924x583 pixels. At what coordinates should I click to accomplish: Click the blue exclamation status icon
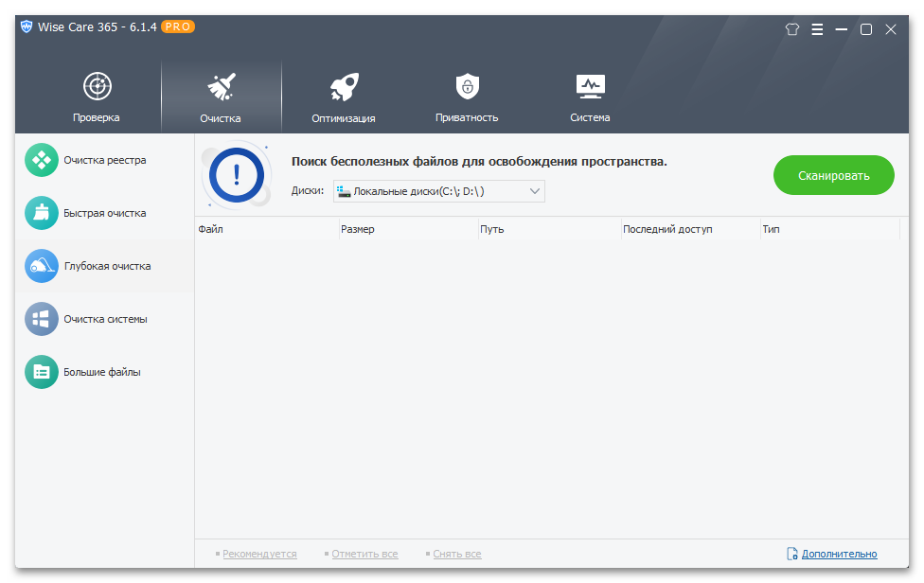point(237,175)
